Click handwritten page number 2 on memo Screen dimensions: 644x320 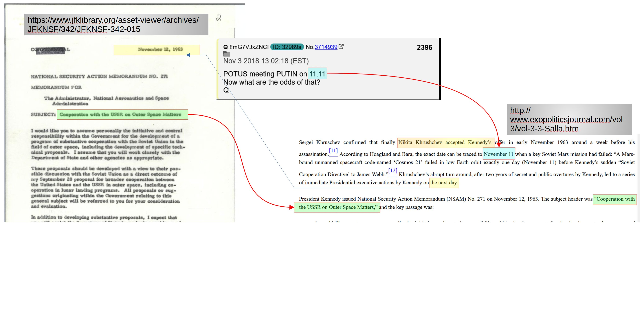click(x=219, y=18)
